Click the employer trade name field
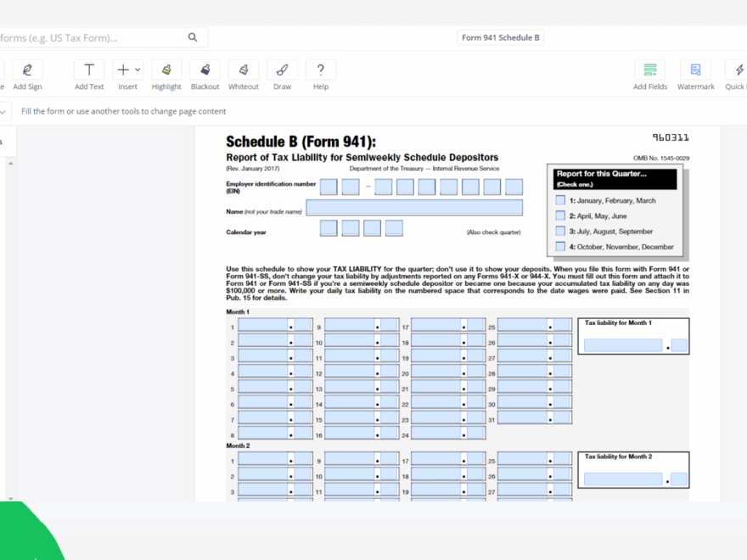This screenshot has height=560, width=747. tap(414, 208)
